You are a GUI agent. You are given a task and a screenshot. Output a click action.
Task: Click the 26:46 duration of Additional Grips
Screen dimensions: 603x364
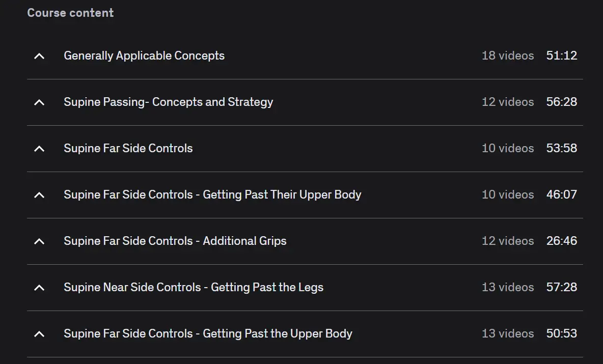561,241
